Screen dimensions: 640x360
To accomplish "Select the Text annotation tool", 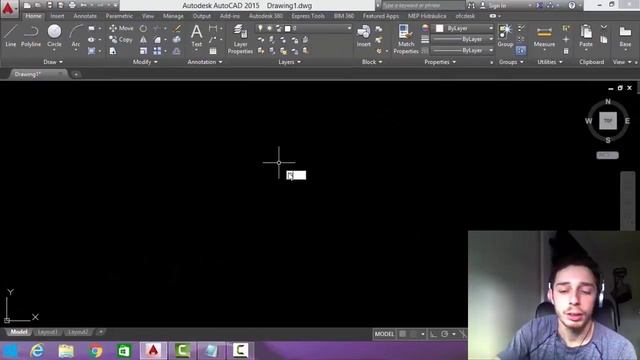I will point(197,36).
